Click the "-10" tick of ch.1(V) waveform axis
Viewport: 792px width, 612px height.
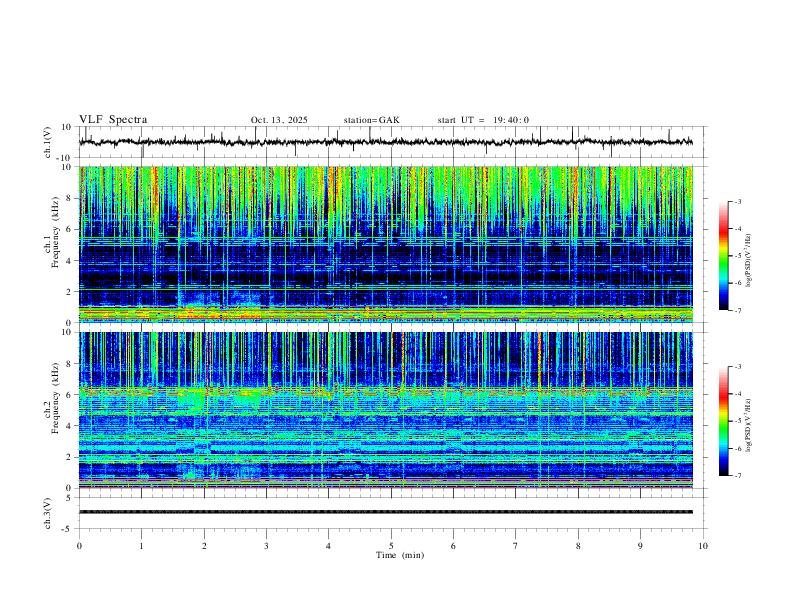click(x=64, y=158)
